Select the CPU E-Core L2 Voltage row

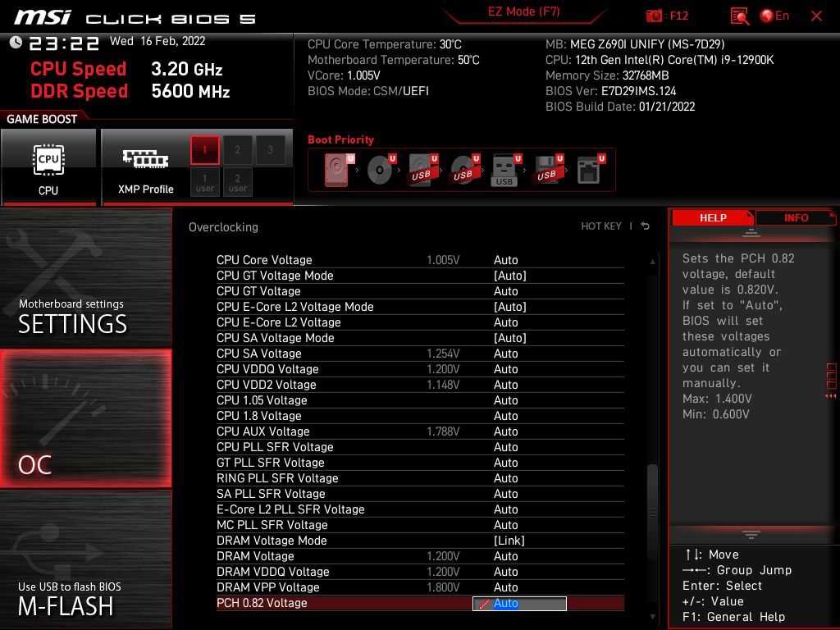(420, 322)
